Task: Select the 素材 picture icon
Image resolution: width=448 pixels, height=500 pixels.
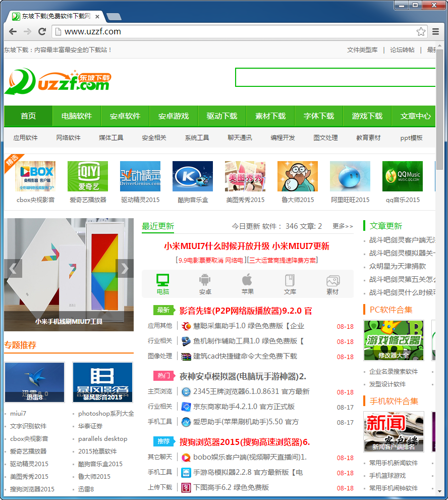Action: [x=333, y=281]
